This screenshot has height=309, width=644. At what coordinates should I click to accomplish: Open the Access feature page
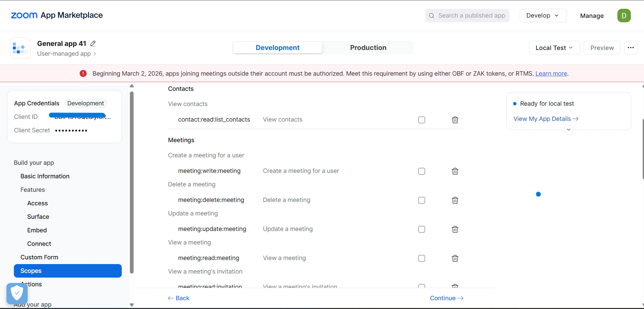coord(37,203)
